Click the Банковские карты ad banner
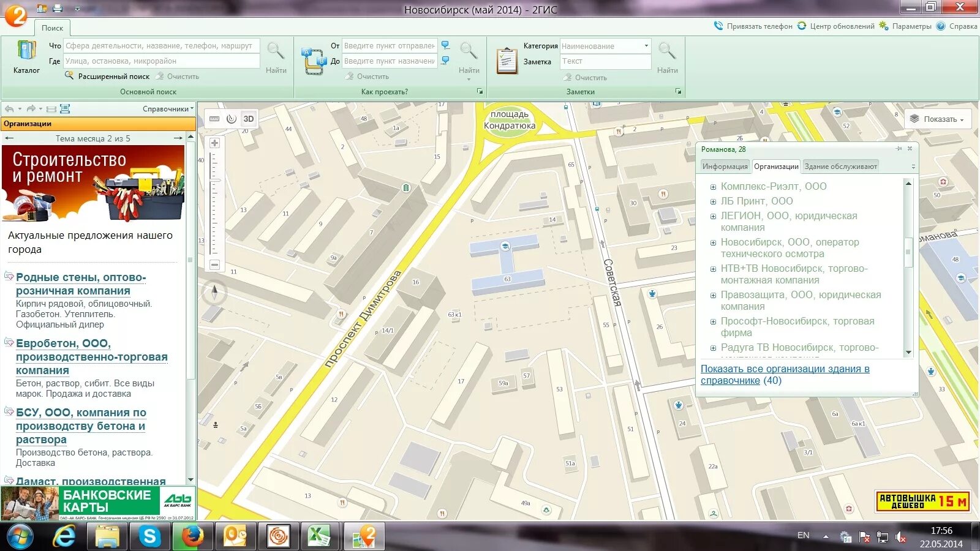980x551 pixels. [x=98, y=503]
